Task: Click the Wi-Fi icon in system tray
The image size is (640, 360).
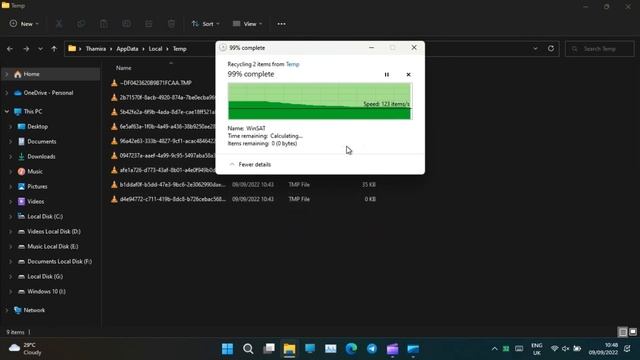Action: tap(554, 349)
